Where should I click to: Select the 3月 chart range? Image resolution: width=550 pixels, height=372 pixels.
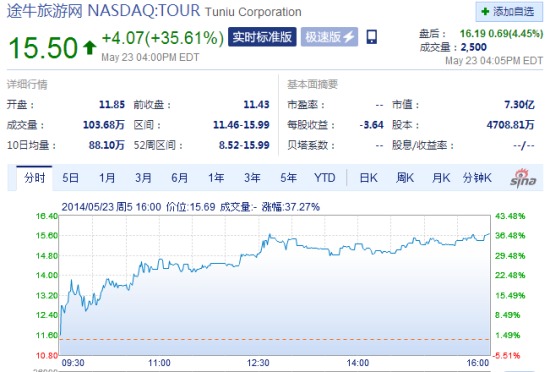coord(143,178)
